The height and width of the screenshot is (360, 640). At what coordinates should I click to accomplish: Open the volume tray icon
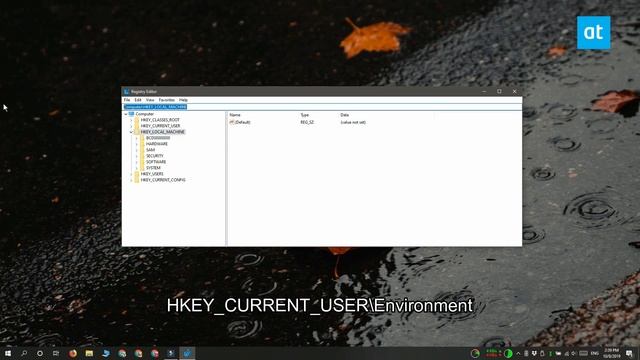coord(573,353)
